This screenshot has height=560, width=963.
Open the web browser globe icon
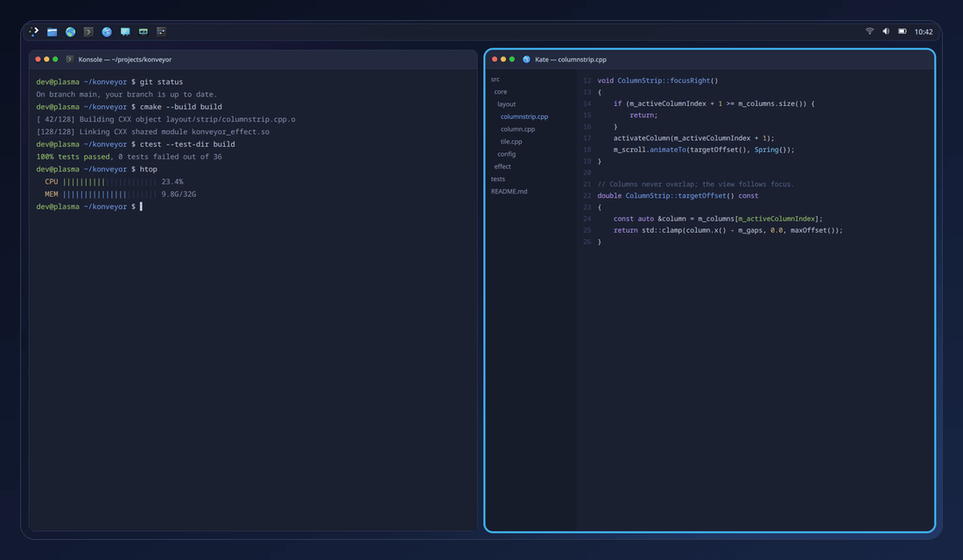pyautogui.click(x=71, y=31)
